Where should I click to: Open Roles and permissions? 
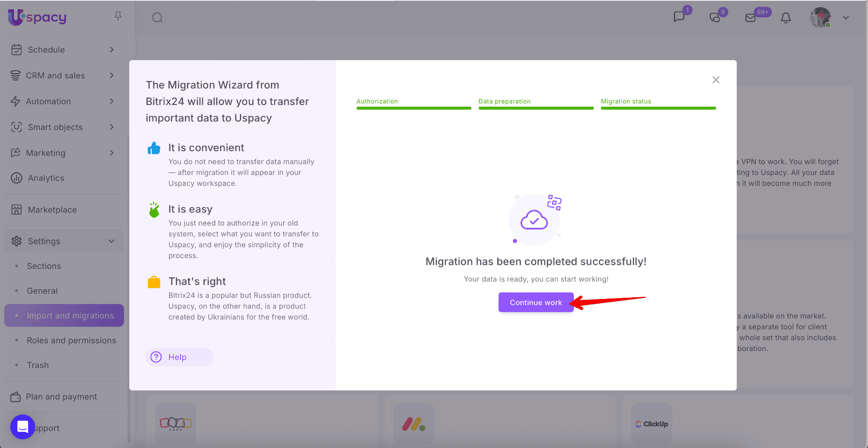point(72,340)
